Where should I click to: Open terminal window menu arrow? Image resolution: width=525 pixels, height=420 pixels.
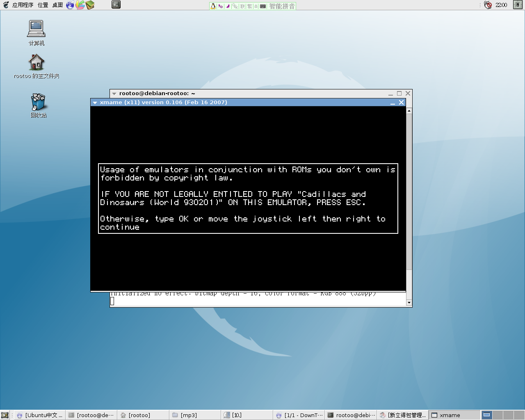pyautogui.click(x=114, y=94)
